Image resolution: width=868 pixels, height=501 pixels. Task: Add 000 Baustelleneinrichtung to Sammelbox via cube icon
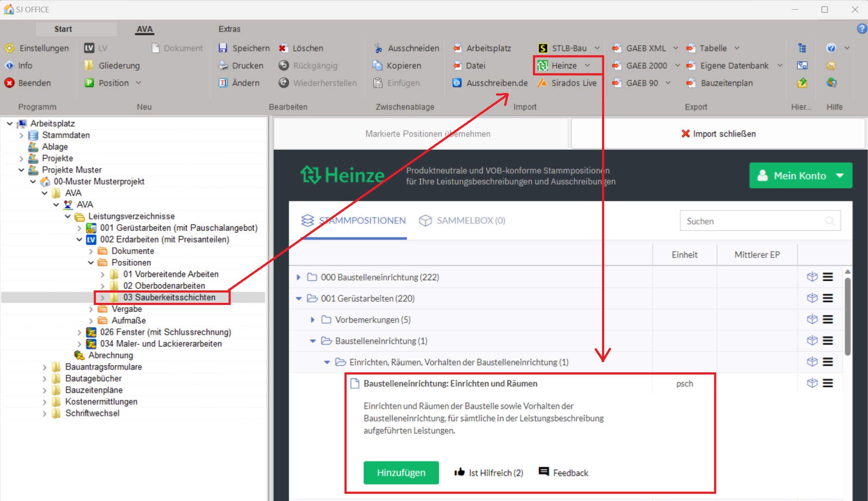(x=812, y=277)
